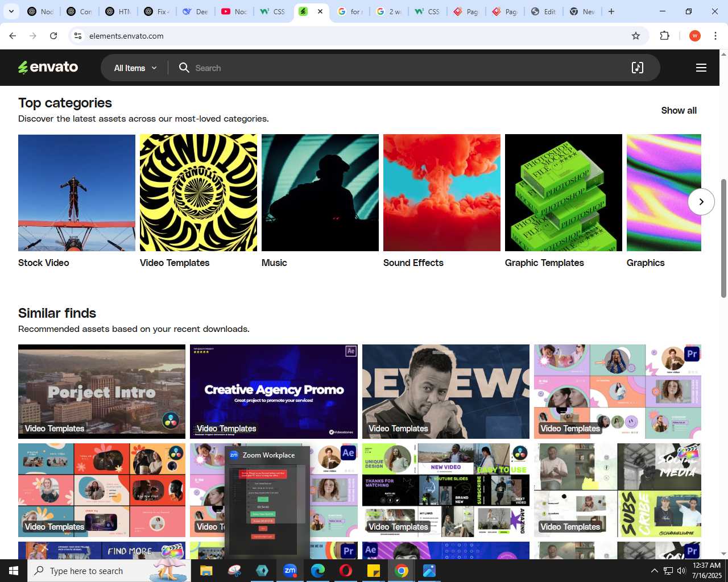Image resolution: width=728 pixels, height=582 pixels.
Task: Open the Windows Start menu
Action: click(x=14, y=571)
